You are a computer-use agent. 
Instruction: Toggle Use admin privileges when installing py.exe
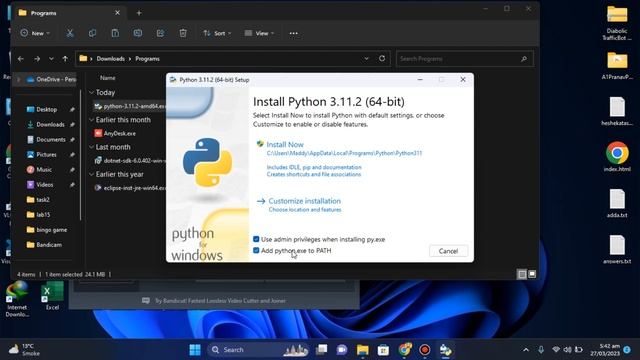(256, 239)
